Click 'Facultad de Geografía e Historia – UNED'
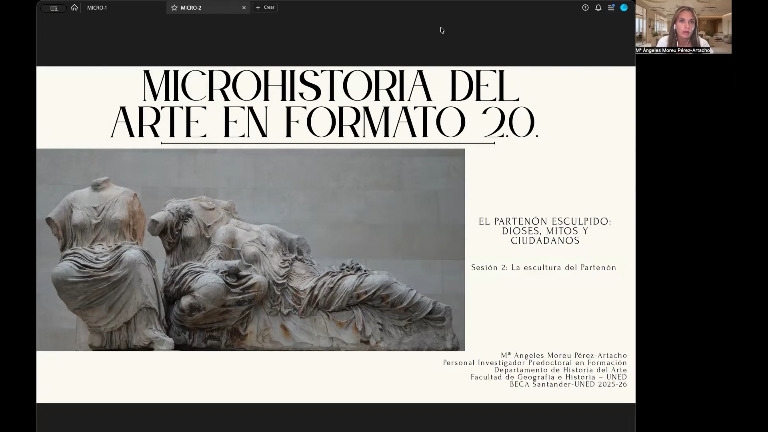 pyautogui.click(x=549, y=377)
